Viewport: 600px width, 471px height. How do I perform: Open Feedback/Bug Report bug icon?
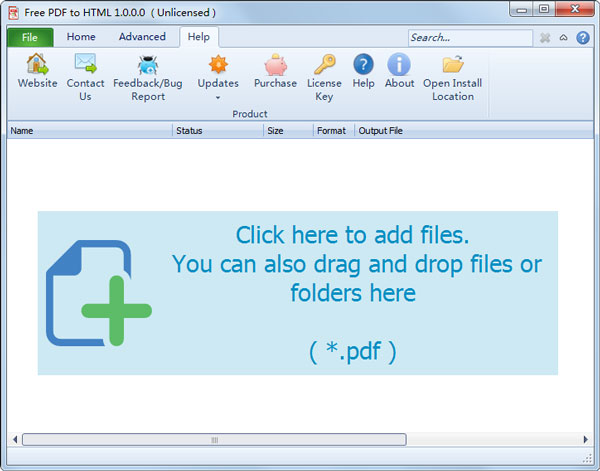[148, 65]
